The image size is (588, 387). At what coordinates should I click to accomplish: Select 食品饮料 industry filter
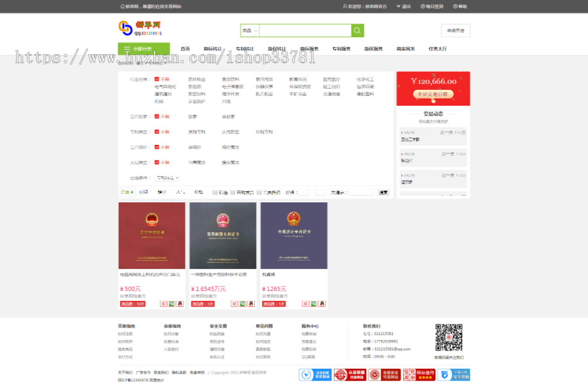[230, 79]
